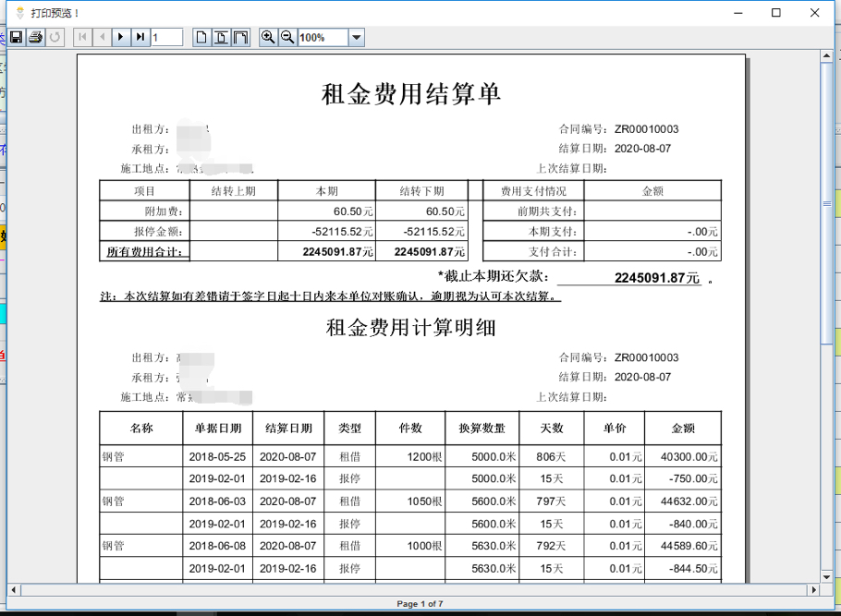Save the settlement report to file
The width and height of the screenshot is (841, 616).
coord(16,36)
